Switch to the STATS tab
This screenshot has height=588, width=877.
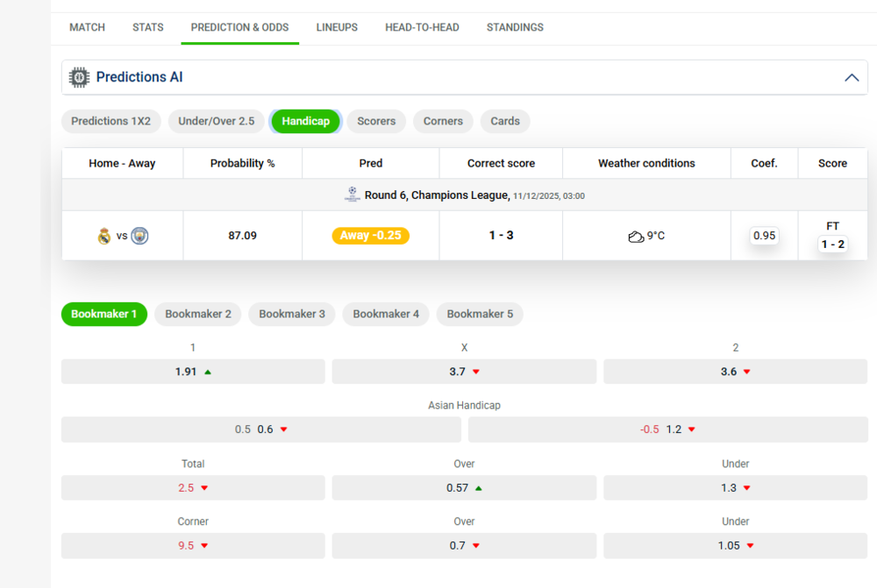[147, 27]
